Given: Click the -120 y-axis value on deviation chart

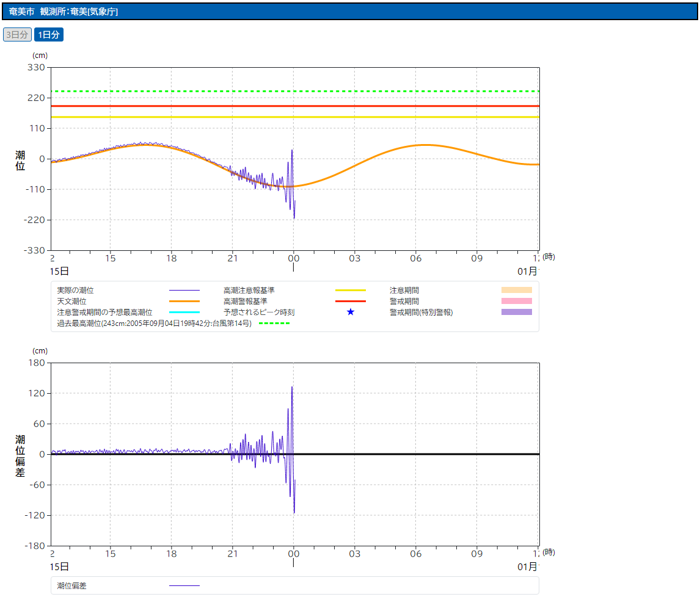Looking at the screenshot, I should [35, 515].
